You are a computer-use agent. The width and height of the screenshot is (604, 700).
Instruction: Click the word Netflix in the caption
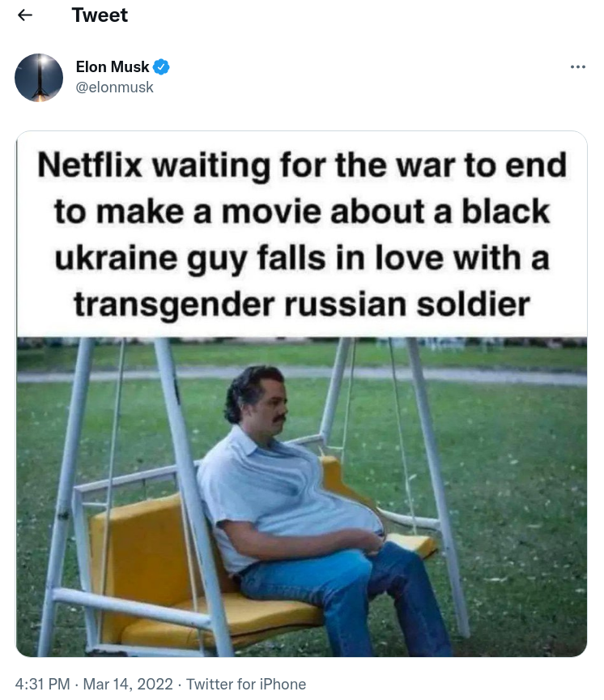tap(90, 165)
